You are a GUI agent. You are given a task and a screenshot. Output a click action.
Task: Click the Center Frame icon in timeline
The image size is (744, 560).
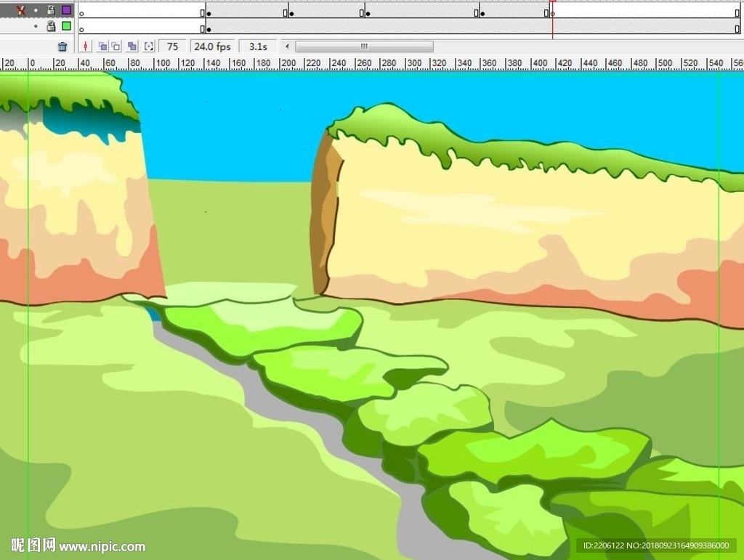86,46
